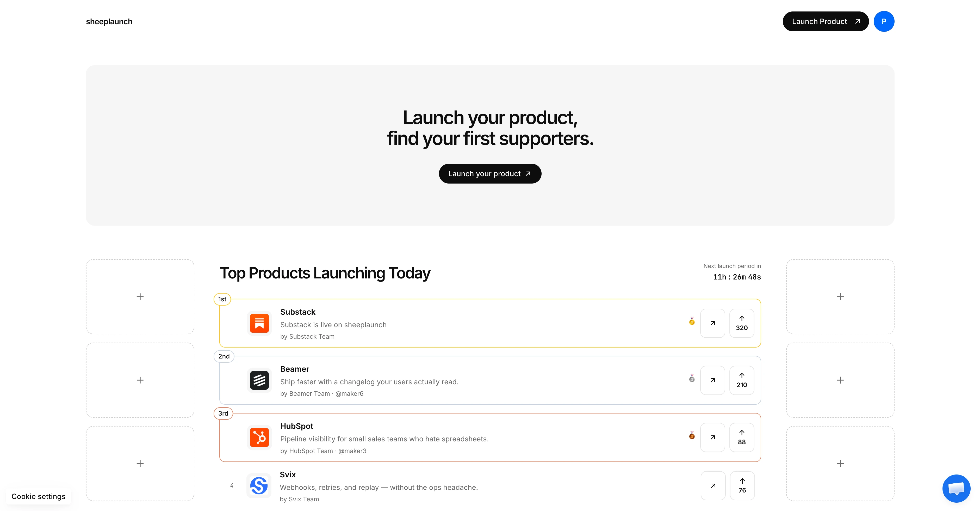Screen dimensions: 980x511
Task: Open Cookie settings
Action: click(x=39, y=497)
